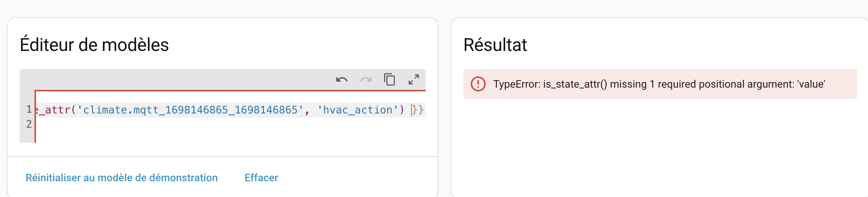This screenshot has width=868, height=197.
Task: Place cursor on the 'hvac_action' string
Action: [x=358, y=110]
